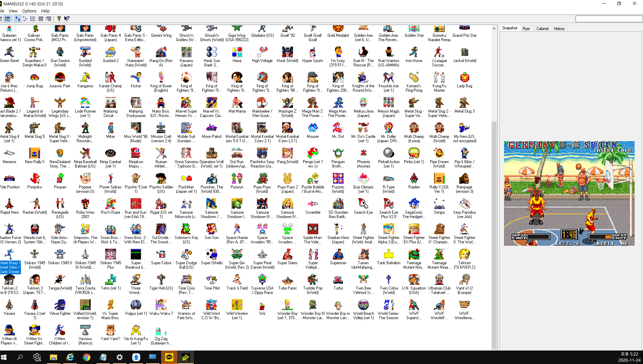Click the game search input field
The width and height of the screenshot is (643, 364).
tap(609, 19)
